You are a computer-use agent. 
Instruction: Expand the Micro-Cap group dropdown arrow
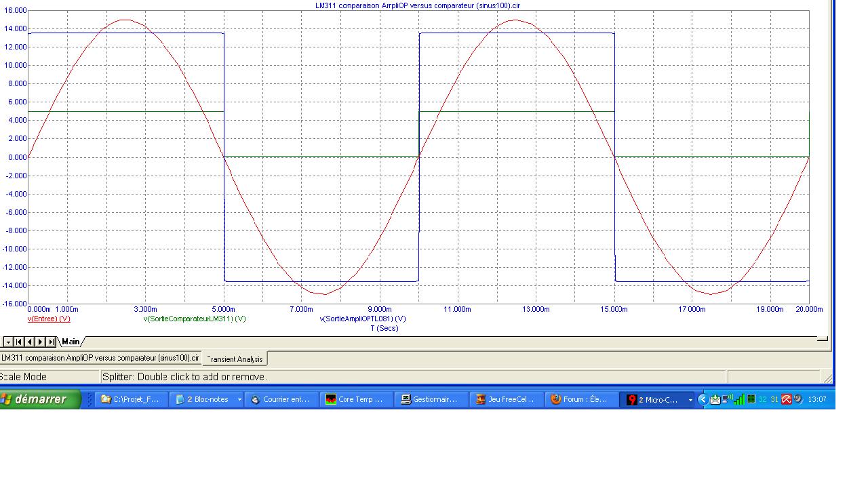pos(690,400)
